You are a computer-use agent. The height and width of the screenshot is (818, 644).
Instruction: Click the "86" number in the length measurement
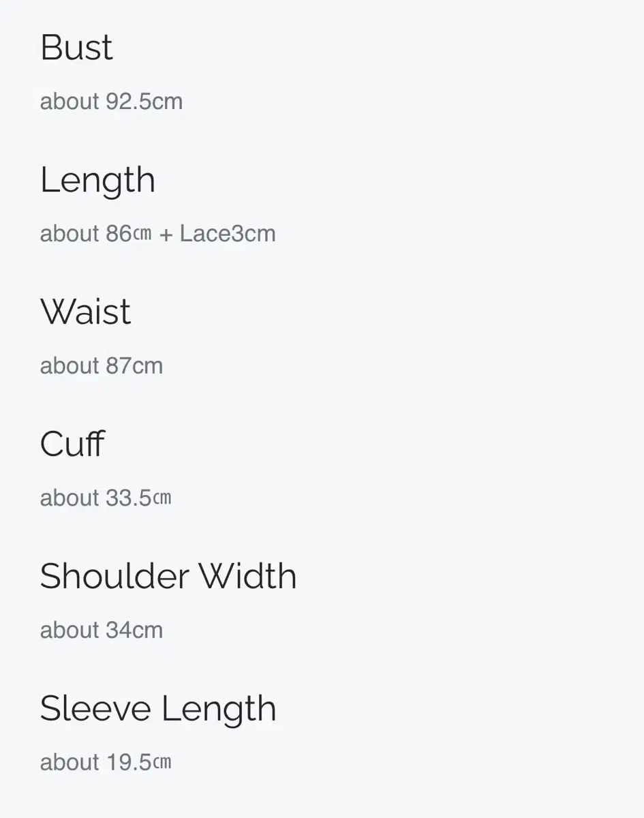click(118, 234)
